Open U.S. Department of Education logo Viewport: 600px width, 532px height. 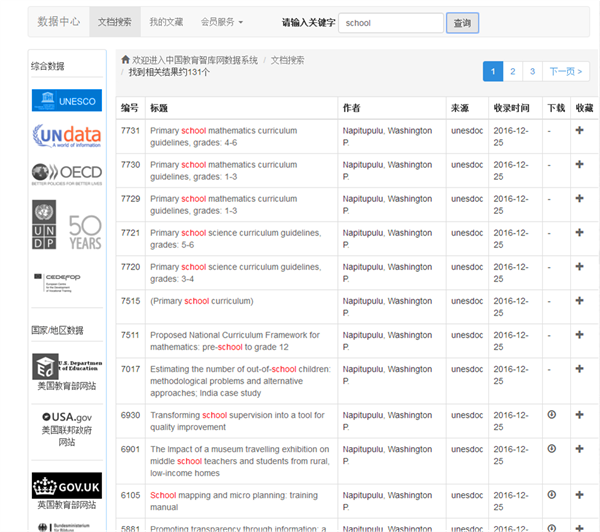coord(66,364)
